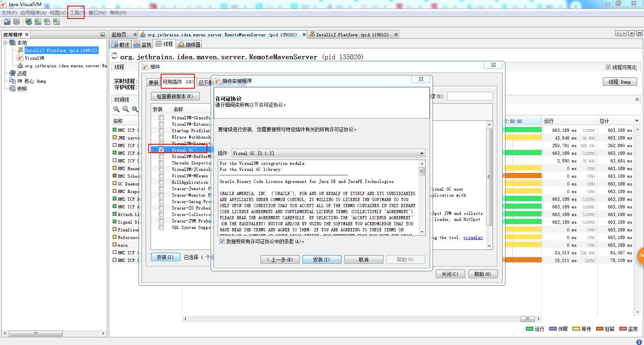Close the 应用程序 panel tab
This screenshot has height=345, width=644.
tap(27, 35)
